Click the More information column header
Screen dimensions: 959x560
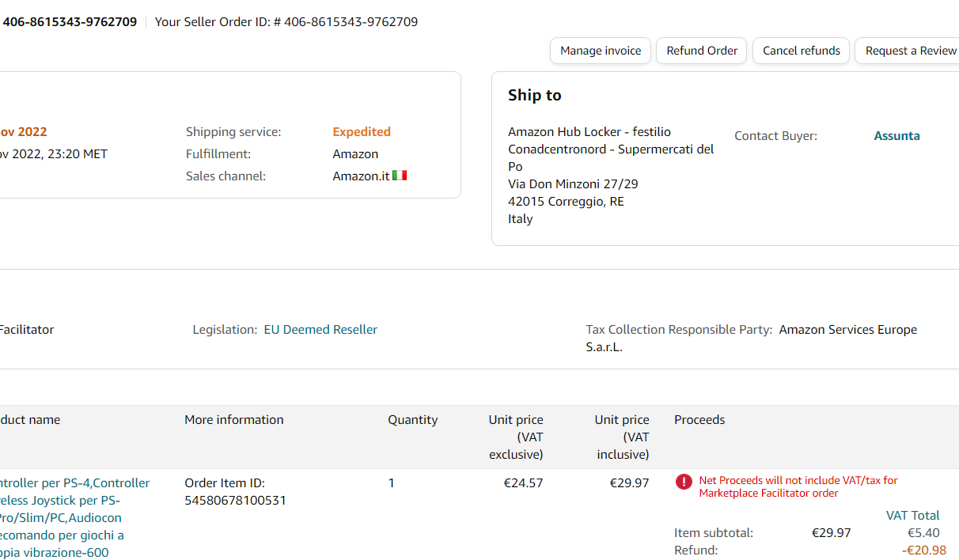pyautogui.click(x=233, y=420)
